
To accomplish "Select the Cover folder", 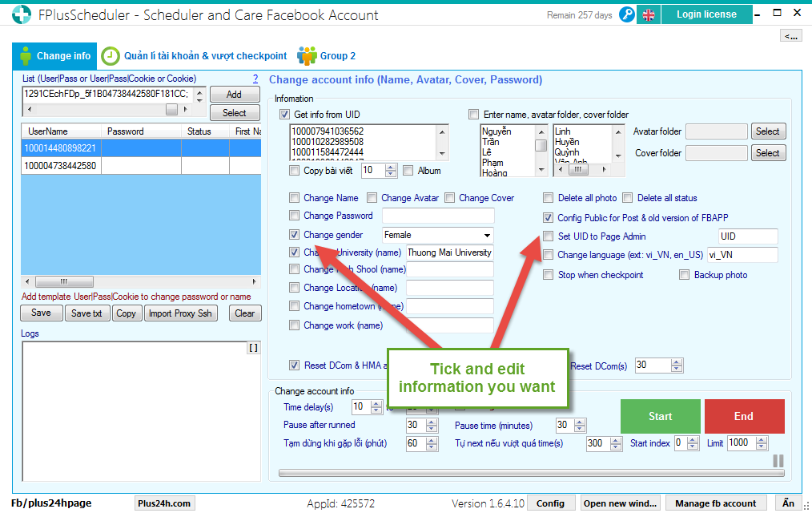I will point(768,153).
